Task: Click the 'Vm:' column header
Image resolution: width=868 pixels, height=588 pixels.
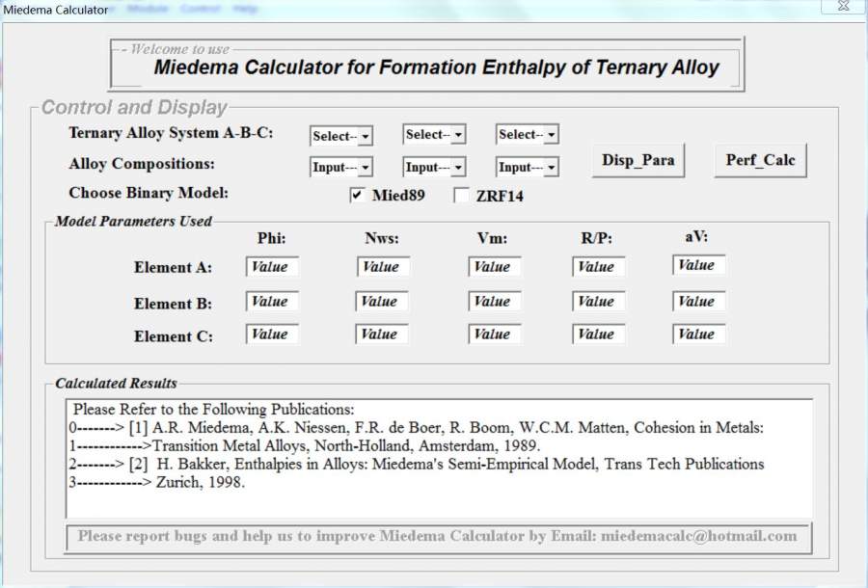Action: (x=492, y=238)
